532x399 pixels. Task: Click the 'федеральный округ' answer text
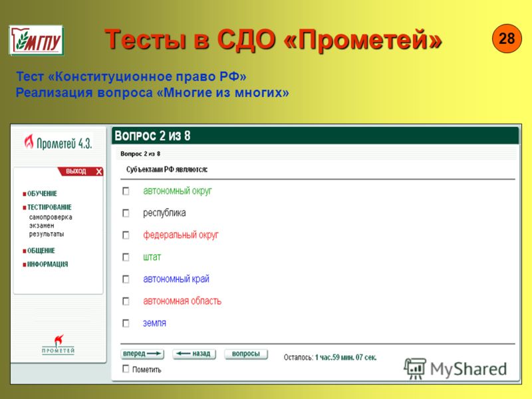point(180,235)
